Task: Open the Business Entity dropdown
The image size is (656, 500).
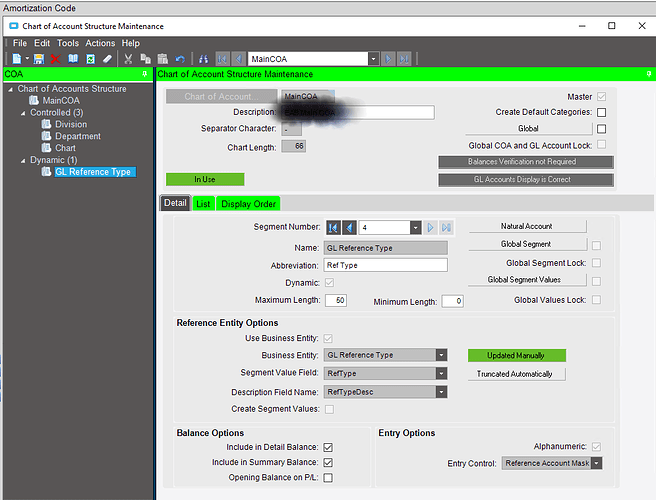Action: tap(441, 355)
